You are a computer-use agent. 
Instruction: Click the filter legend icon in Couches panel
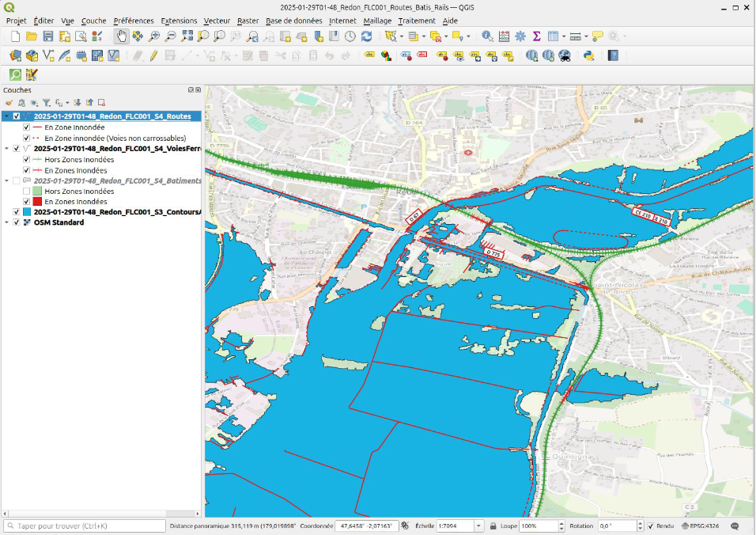pos(47,102)
